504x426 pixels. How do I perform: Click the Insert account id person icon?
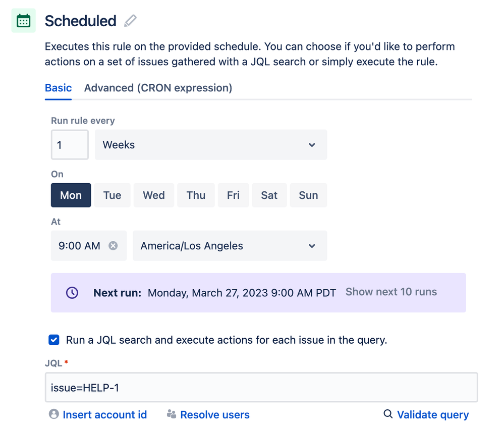tap(54, 414)
